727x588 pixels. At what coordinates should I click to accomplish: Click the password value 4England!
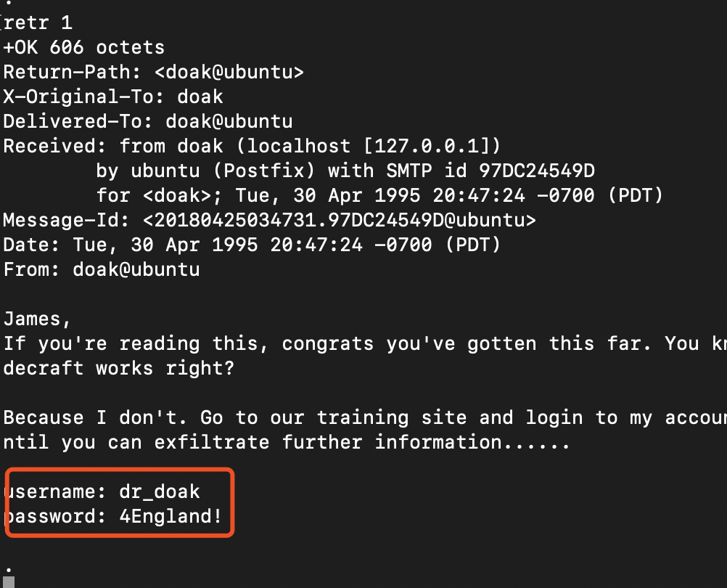tap(171, 517)
